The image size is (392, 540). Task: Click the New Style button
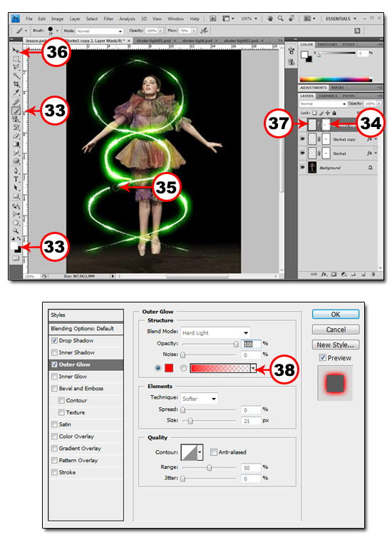pyautogui.click(x=336, y=345)
